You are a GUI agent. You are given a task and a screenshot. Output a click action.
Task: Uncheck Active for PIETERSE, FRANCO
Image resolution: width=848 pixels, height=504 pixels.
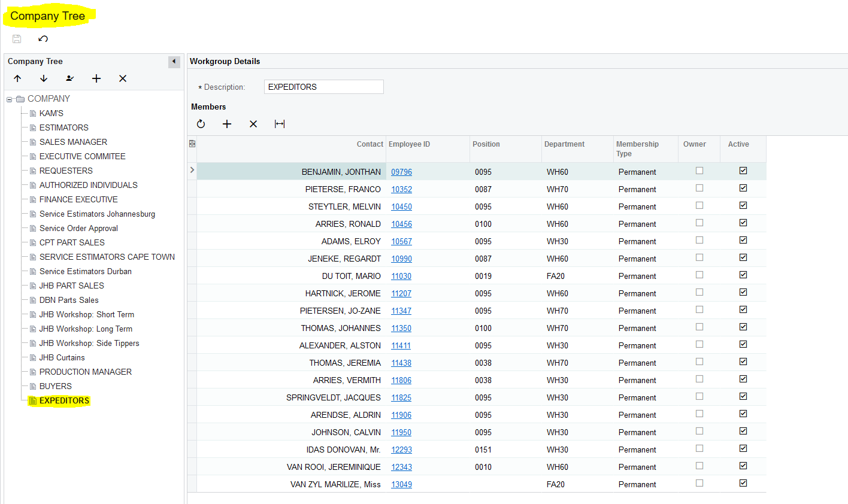(x=743, y=188)
